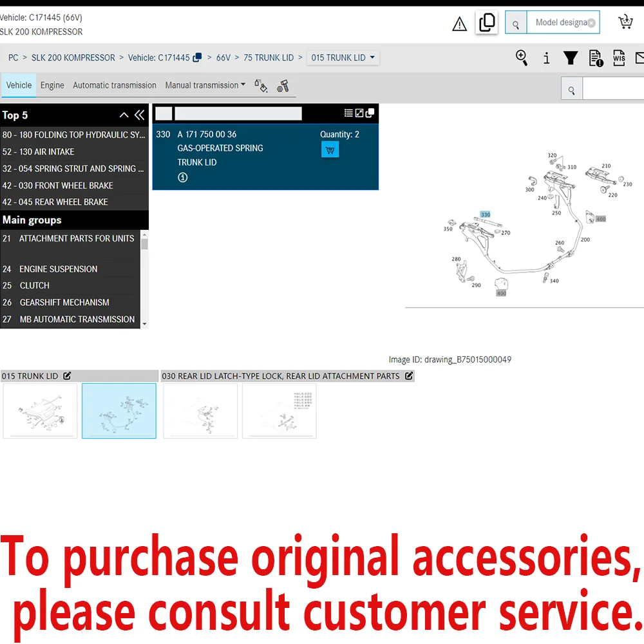Select first 030 REAR LID thumbnail

pos(200,411)
